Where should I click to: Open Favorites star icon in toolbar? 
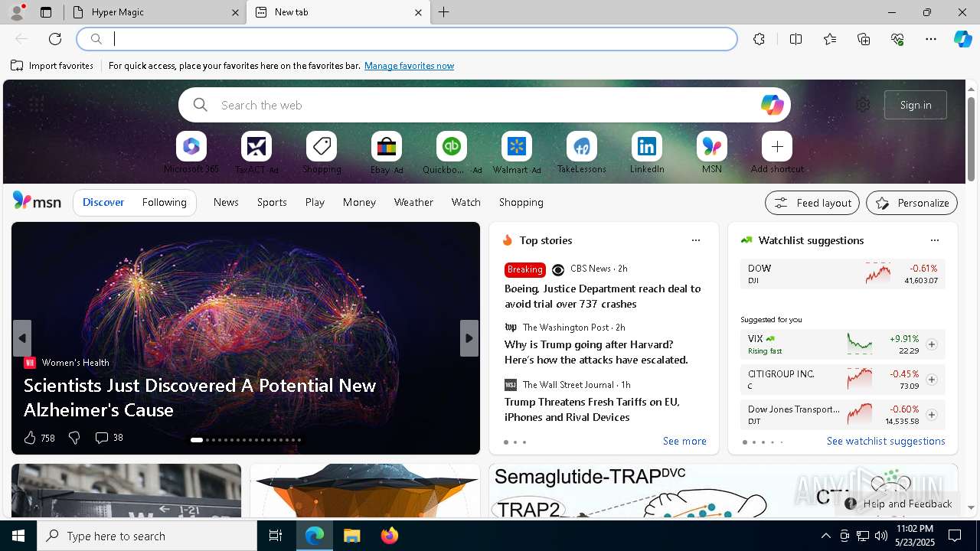click(830, 39)
